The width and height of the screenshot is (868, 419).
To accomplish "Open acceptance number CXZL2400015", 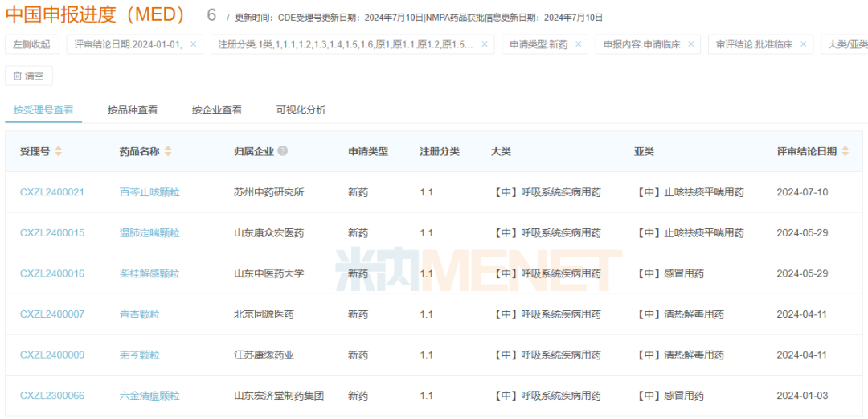I will click(x=52, y=232).
